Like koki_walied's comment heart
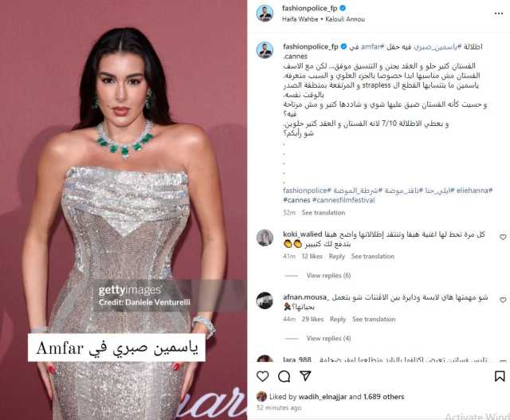This screenshot has width=510, height=420. point(503,237)
